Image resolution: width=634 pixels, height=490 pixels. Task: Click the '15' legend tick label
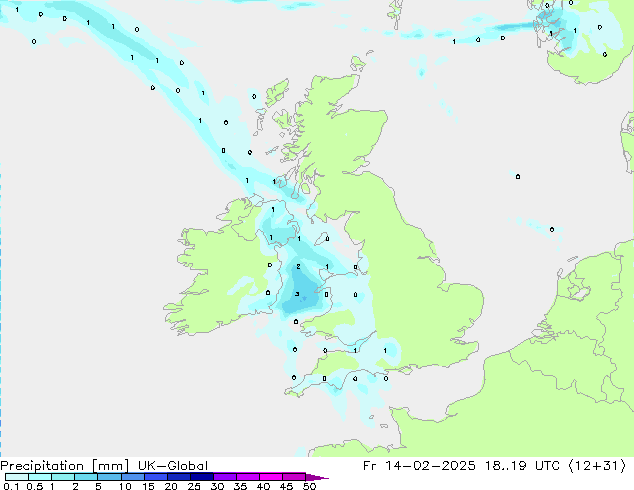click(x=148, y=486)
